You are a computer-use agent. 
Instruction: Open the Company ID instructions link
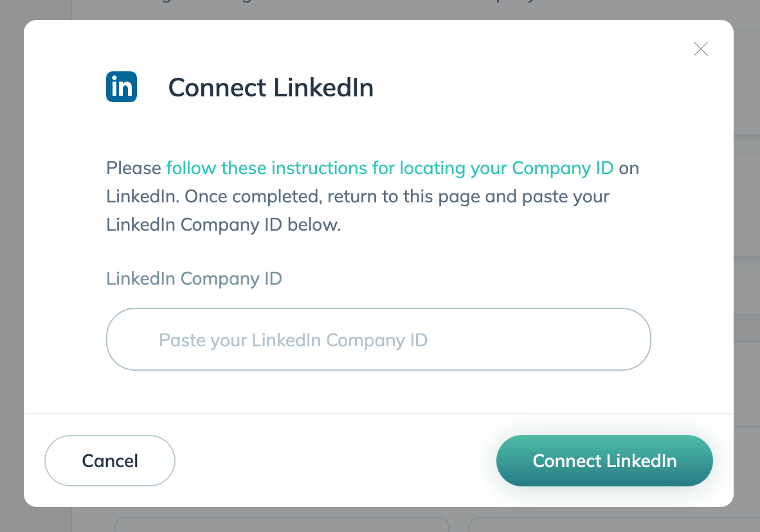390,168
